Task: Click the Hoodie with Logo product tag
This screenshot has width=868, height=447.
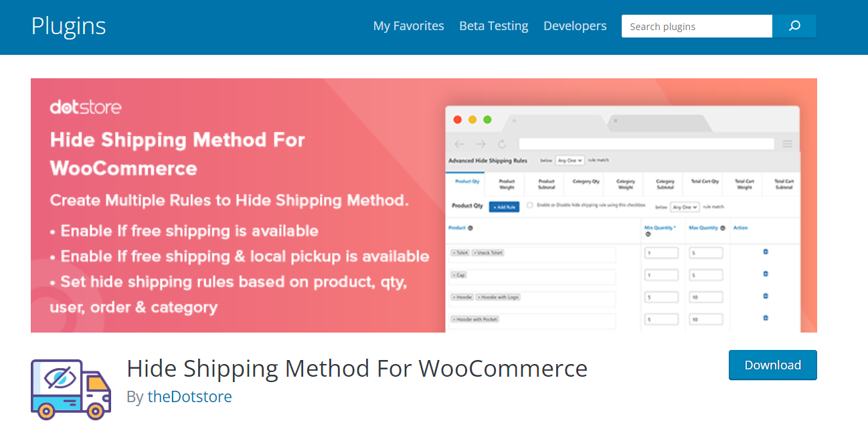Action: tap(497, 297)
